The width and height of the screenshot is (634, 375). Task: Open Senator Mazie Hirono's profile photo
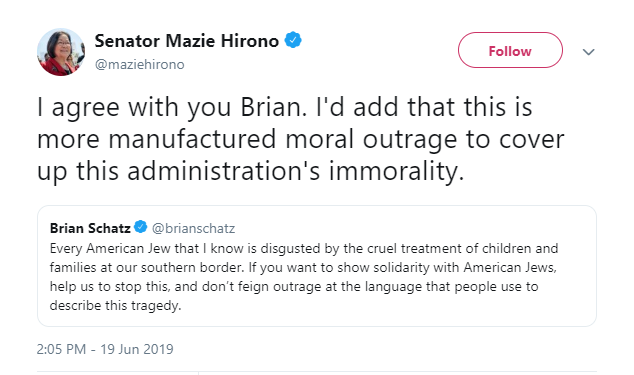pyautogui.click(x=61, y=52)
